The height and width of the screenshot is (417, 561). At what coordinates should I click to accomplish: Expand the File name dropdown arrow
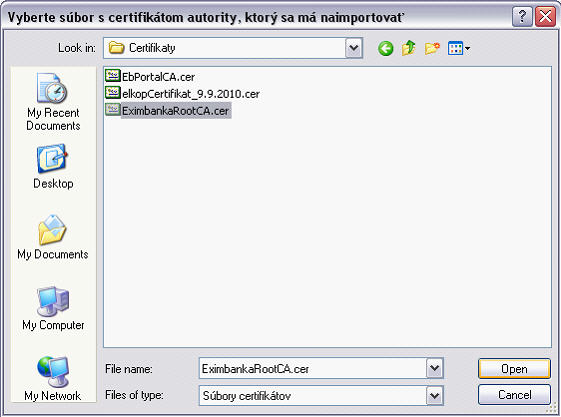point(434,368)
